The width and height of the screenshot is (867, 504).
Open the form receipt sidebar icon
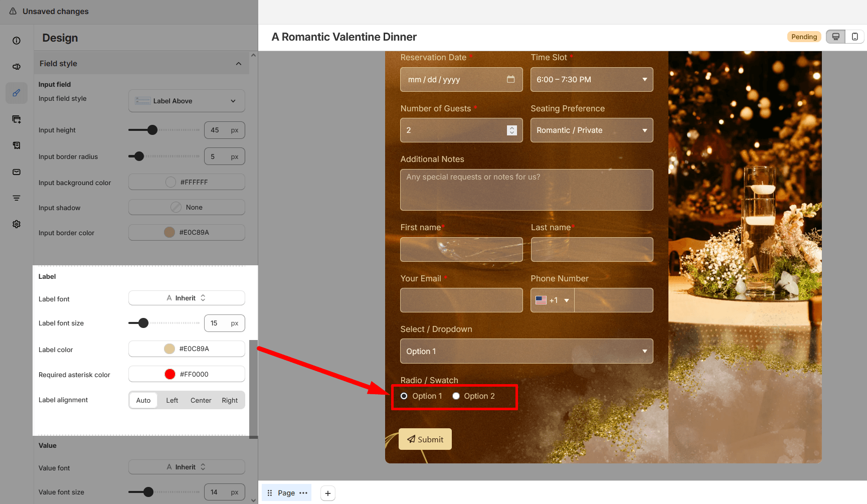17,145
